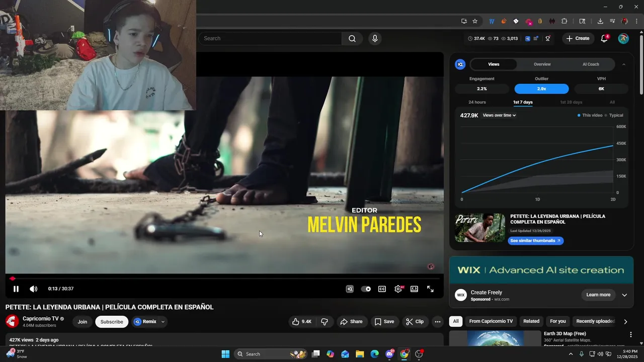Image resolution: width=644 pixels, height=362 pixels.
Task: Open the video settings gear
Action: [x=398, y=289]
